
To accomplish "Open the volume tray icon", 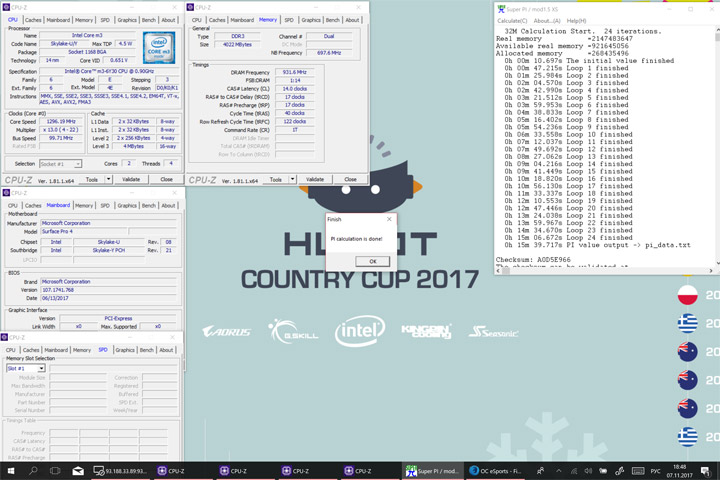I will (588, 471).
